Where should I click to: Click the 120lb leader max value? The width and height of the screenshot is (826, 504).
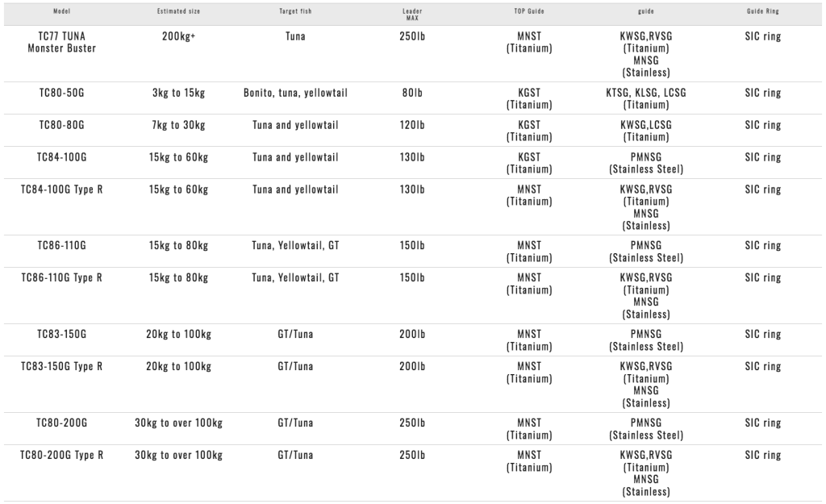coord(412,126)
